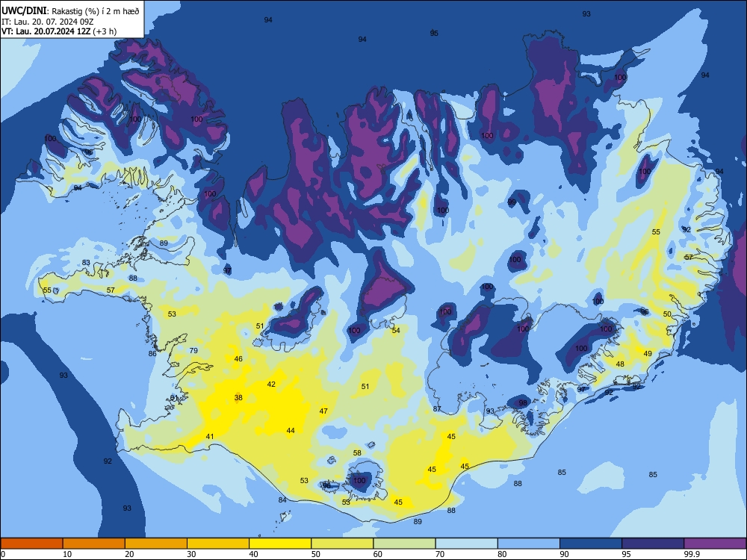
Task: Click the humidity value 99 in the north
Action: pyautogui.click(x=512, y=202)
